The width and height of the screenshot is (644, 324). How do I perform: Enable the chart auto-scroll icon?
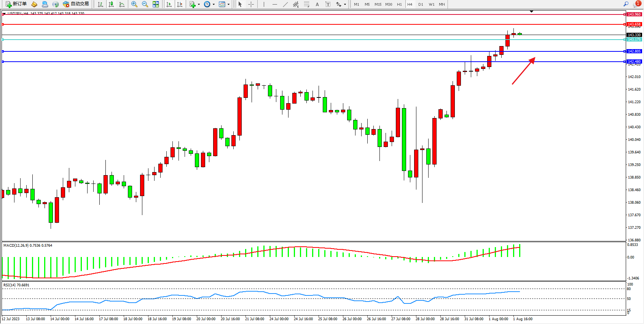[169, 5]
